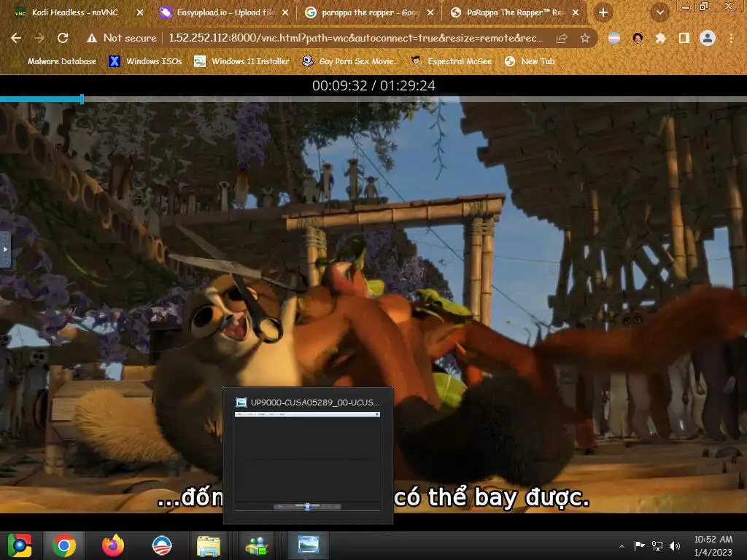Go forward to the next page

tap(39, 38)
